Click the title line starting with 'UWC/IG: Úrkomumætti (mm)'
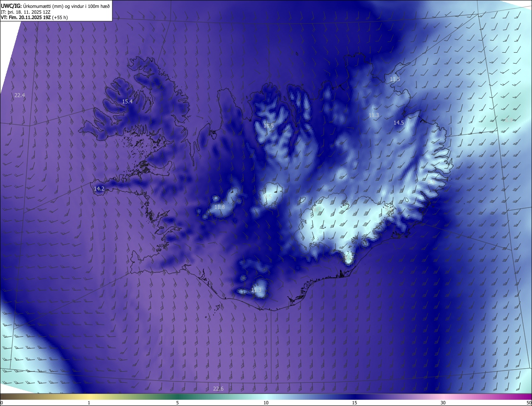 55,5
